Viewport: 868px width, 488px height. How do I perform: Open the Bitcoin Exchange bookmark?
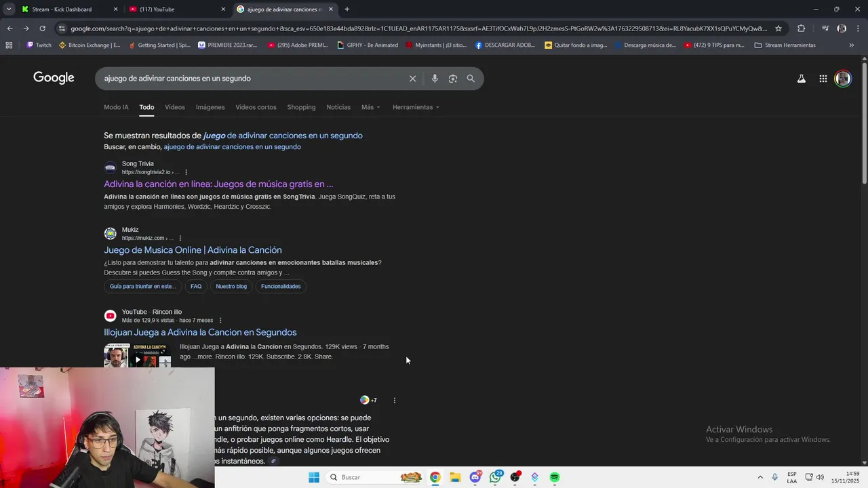point(90,45)
